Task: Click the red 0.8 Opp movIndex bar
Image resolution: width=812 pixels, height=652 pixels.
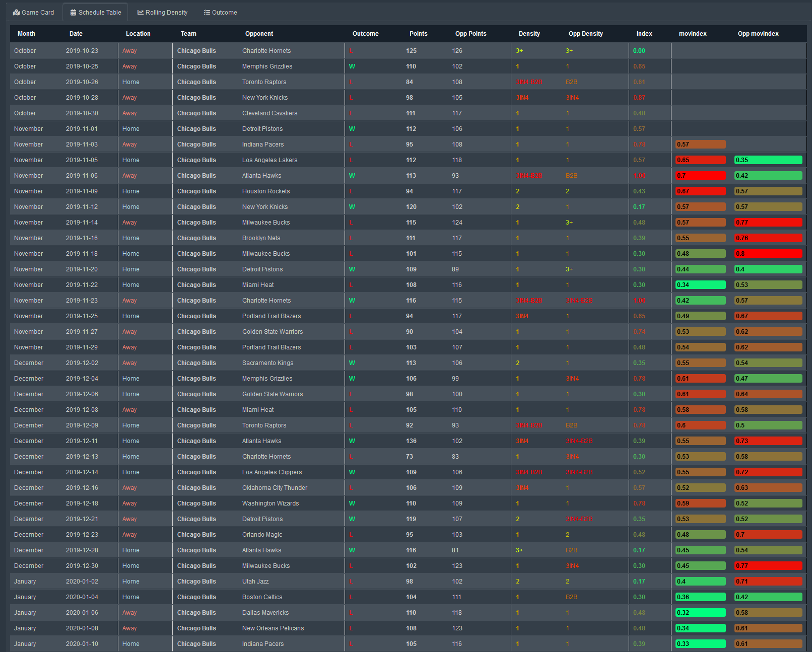Action: click(768, 254)
